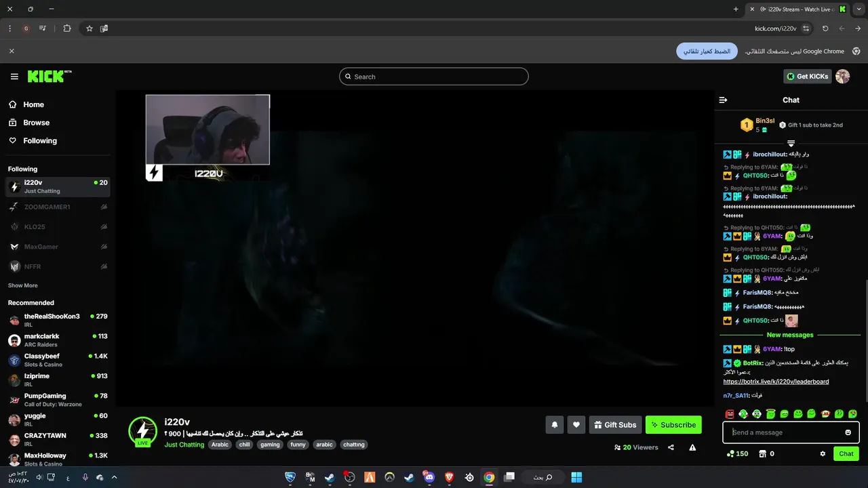Screen dimensions: 868x488
Task: Open CRAZYTAWN IRL stream
Action: pos(58,439)
